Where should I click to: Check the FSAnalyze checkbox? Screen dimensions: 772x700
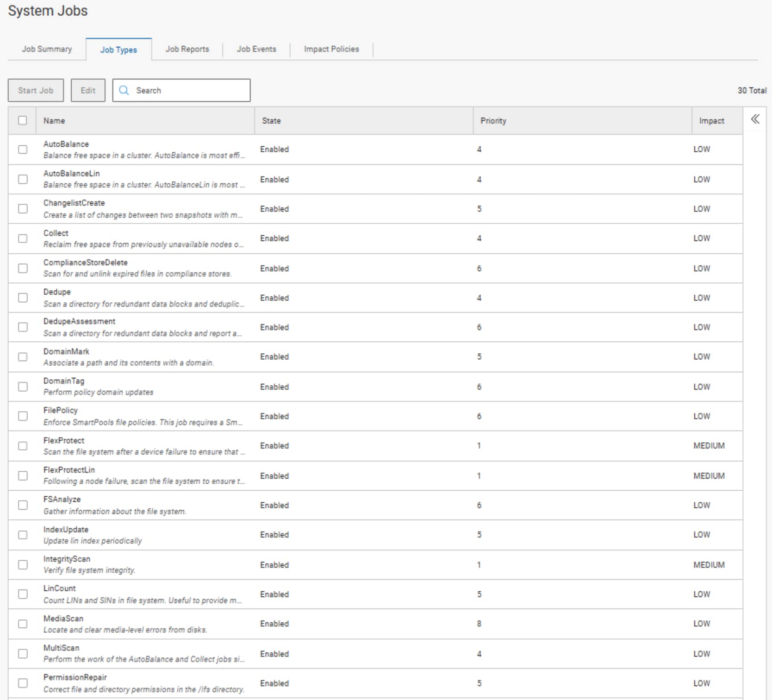(22, 505)
